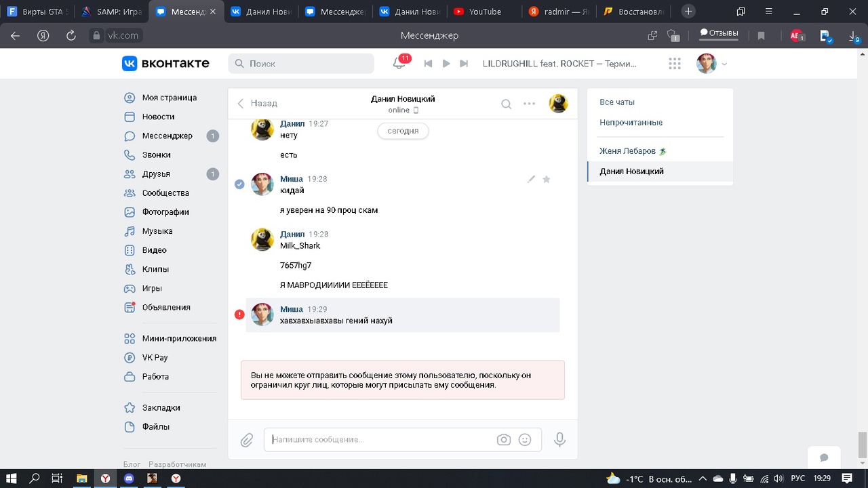
Task: Record voice message with microphone icon
Action: [559, 440]
